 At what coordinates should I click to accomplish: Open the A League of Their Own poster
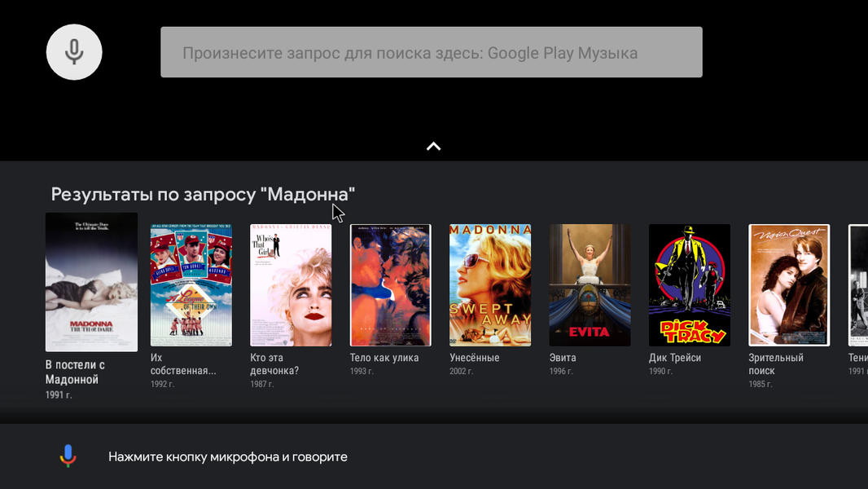191,285
